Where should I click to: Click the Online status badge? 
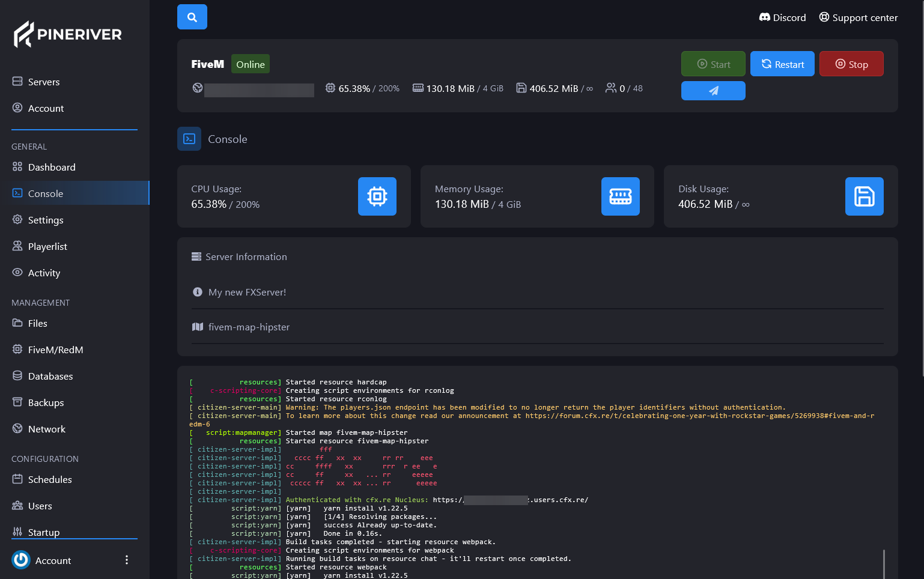pyautogui.click(x=251, y=64)
